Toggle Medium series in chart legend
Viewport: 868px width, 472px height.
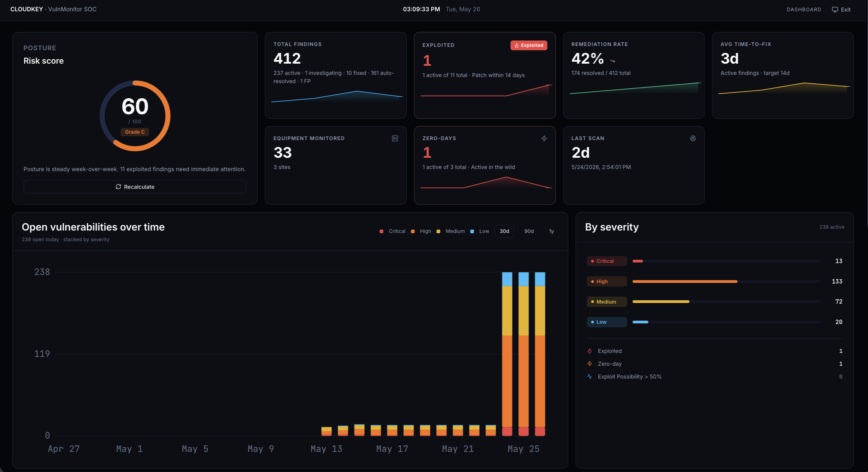pyautogui.click(x=450, y=231)
